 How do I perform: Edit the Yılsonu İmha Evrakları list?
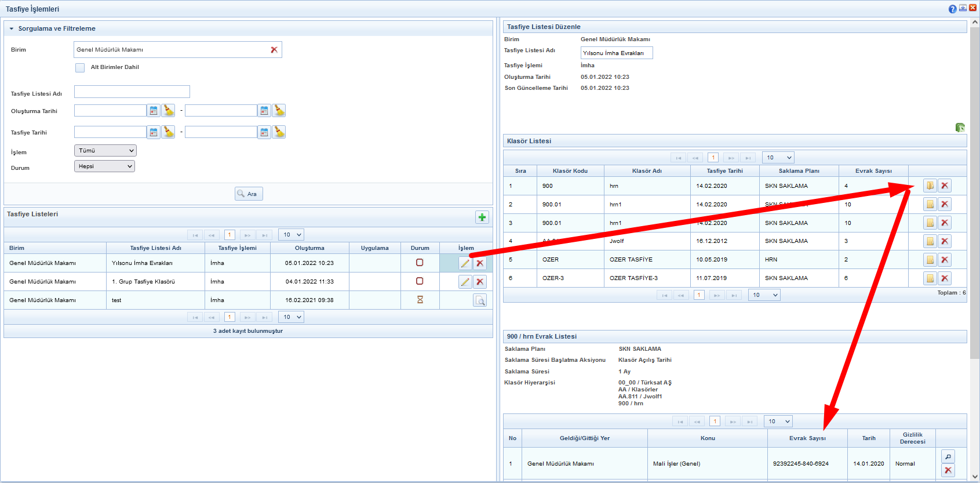[x=465, y=263]
